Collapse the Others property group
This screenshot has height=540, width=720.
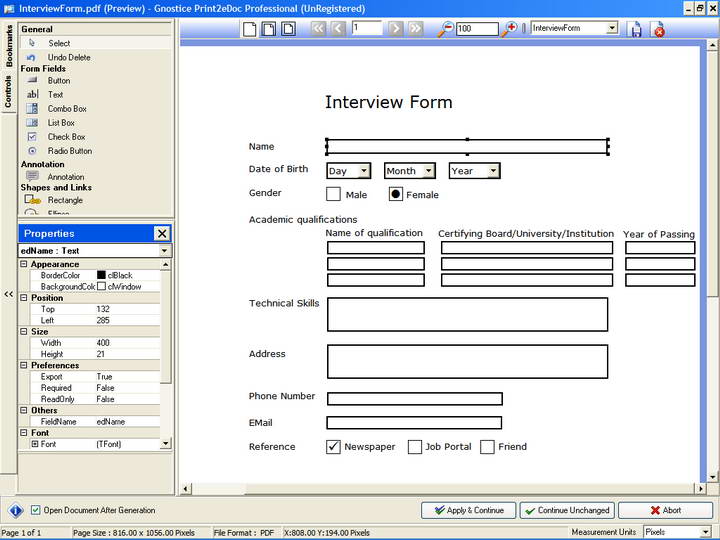[24, 410]
